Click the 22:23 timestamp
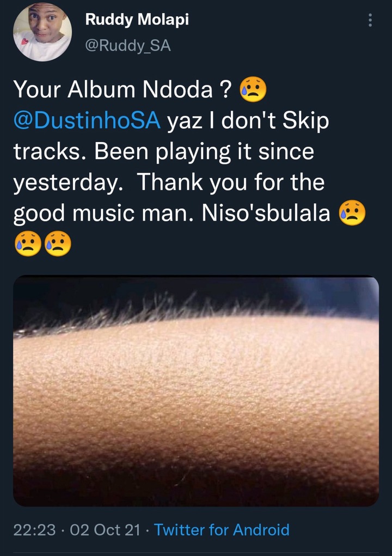This screenshot has height=556, width=392. pyautogui.click(x=34, y=530)
